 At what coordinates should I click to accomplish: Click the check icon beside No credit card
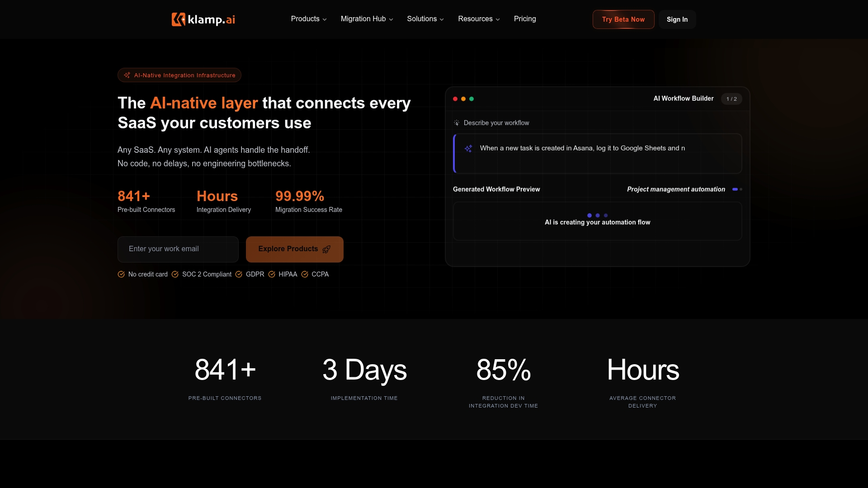pos(121,274)
